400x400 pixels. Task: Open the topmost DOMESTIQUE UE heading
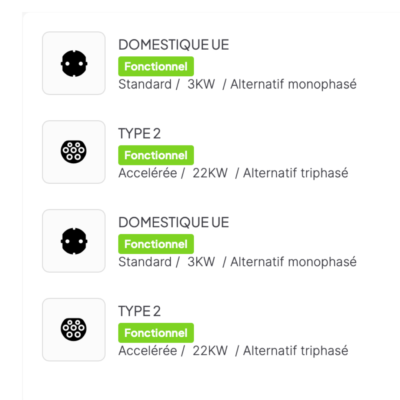coord(174,45)
